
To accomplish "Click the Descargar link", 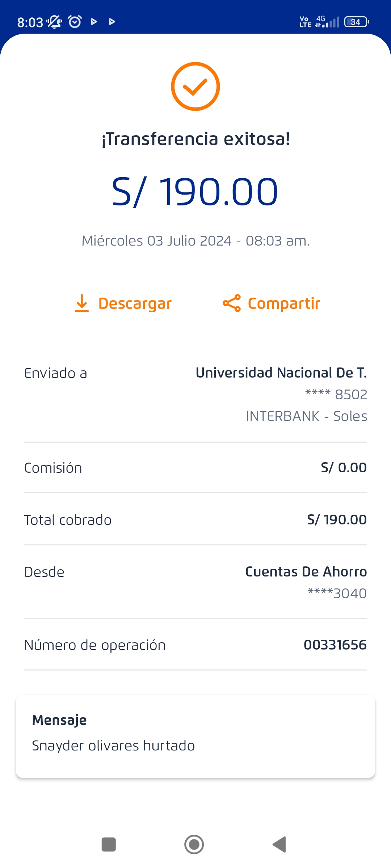I will point(135,303).
